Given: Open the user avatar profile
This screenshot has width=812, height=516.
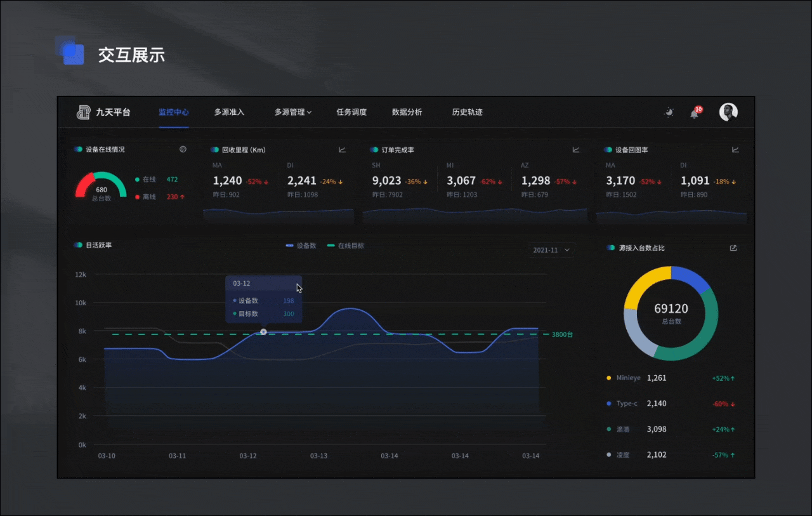Looking at the screenshot, I should coord(728,112).
